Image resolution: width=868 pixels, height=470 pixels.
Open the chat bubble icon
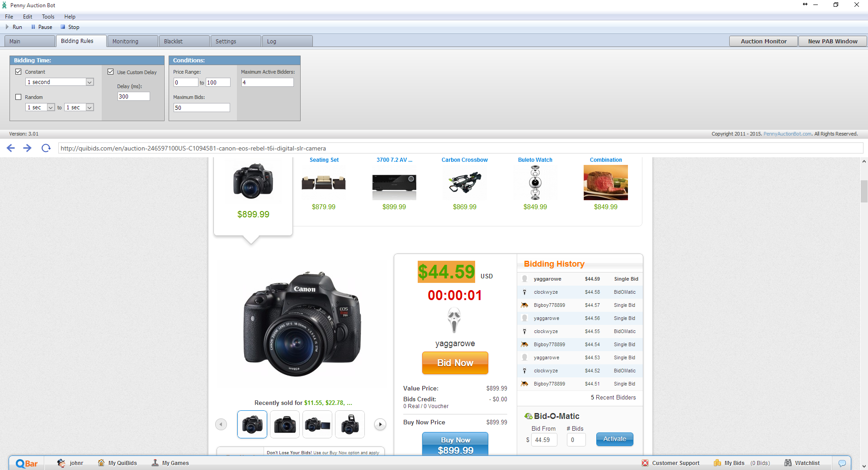tap(842, 463)
